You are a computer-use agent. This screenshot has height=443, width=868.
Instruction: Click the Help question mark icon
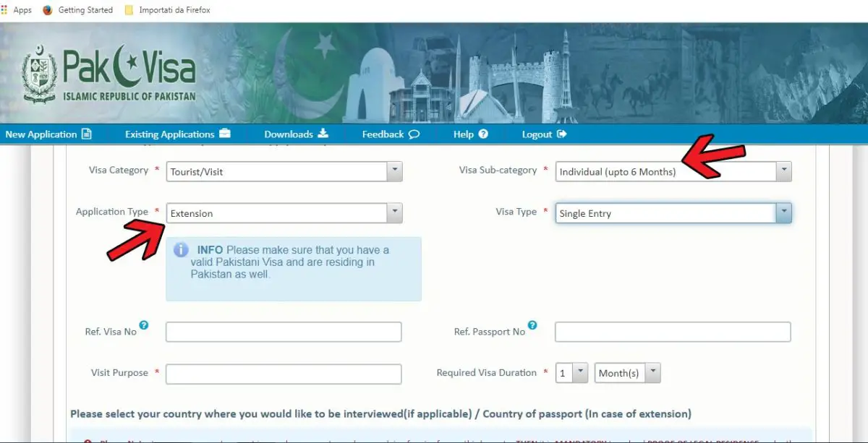pyautogui.click(x=482, y=134)
